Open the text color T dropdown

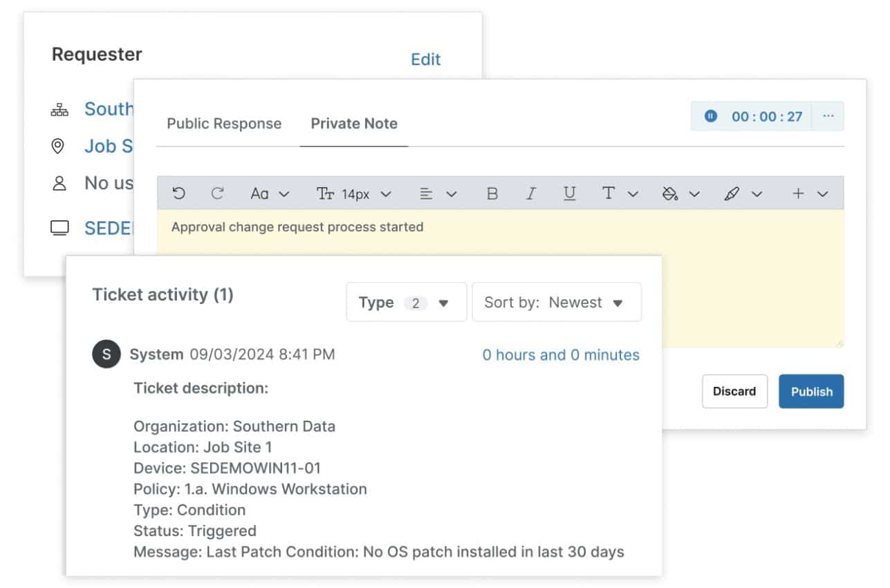tap(620, 194)
